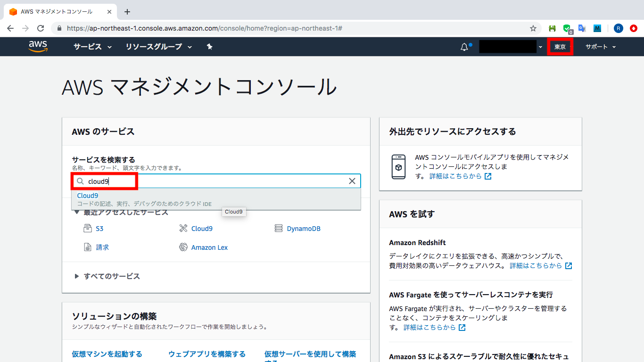
Task: Open the リソースグループ menu
Action: pos(159,47)
